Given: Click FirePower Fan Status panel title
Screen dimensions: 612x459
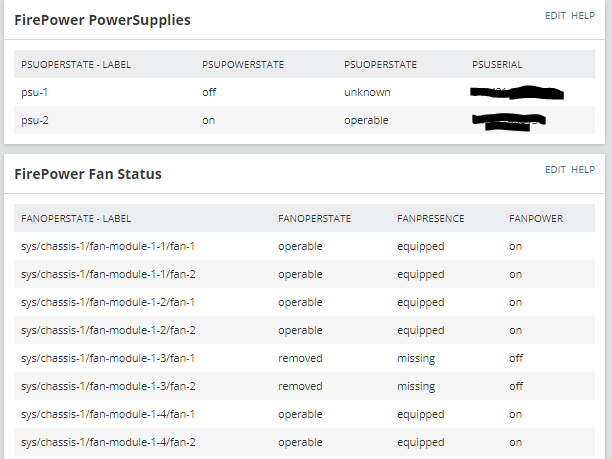Looking at the screenshot, I should pos(88,174).
